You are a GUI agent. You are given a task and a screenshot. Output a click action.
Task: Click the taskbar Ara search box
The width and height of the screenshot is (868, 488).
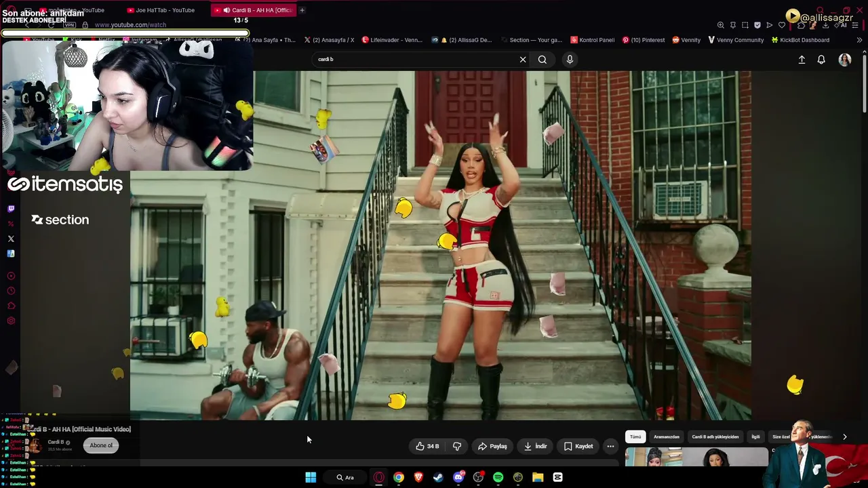coord(345,477)
